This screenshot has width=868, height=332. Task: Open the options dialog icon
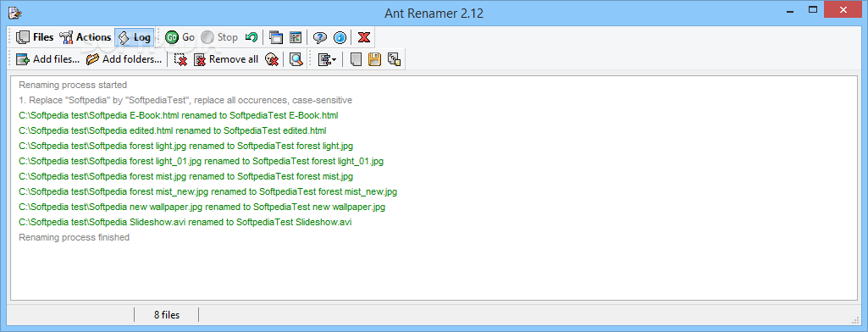coord(296,37)
